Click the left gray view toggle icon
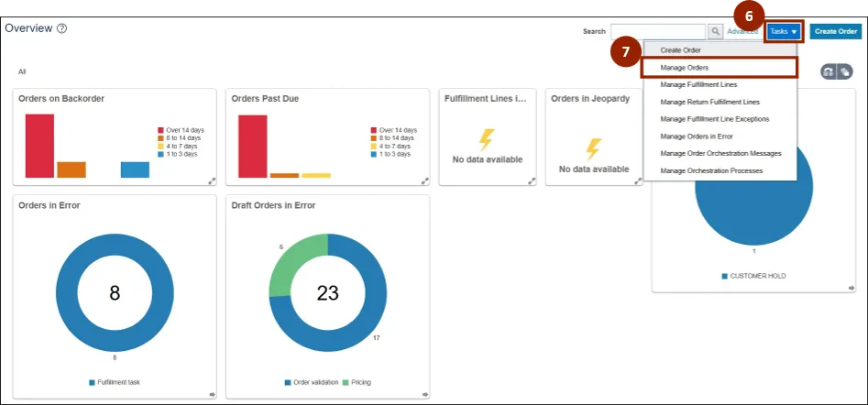Image resolution: width=868 pixels, height=405 pixels. [829, 71]
